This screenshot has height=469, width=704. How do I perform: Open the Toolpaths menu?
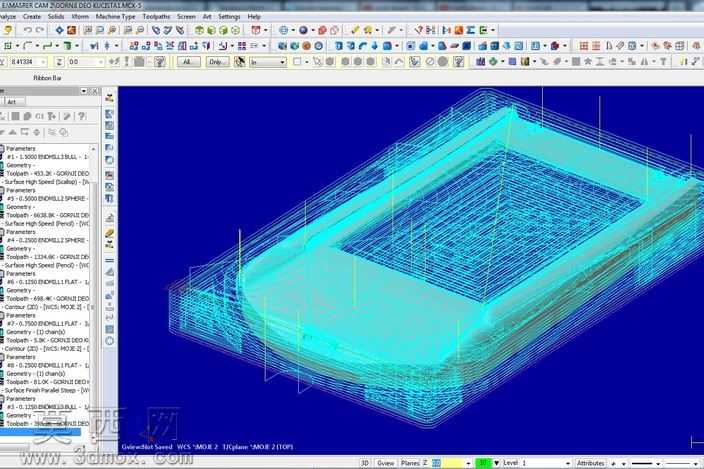156,17
